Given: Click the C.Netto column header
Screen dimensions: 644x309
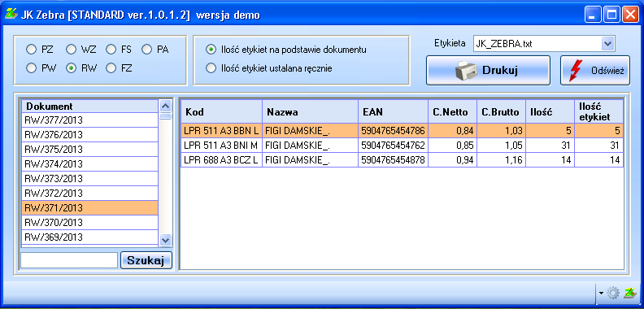Looking at the screenshot, I should tap(453, 111).
